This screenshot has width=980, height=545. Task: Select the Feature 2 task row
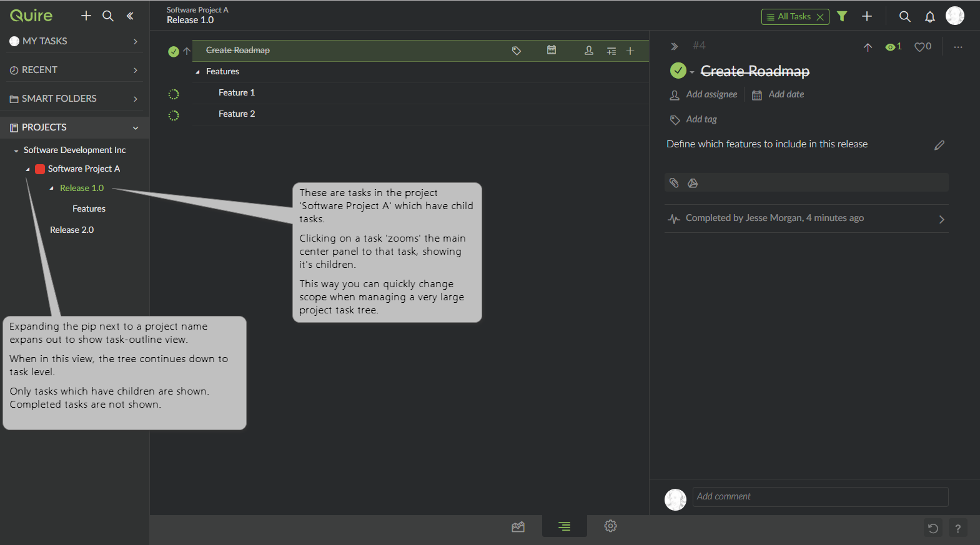point(420,114)
